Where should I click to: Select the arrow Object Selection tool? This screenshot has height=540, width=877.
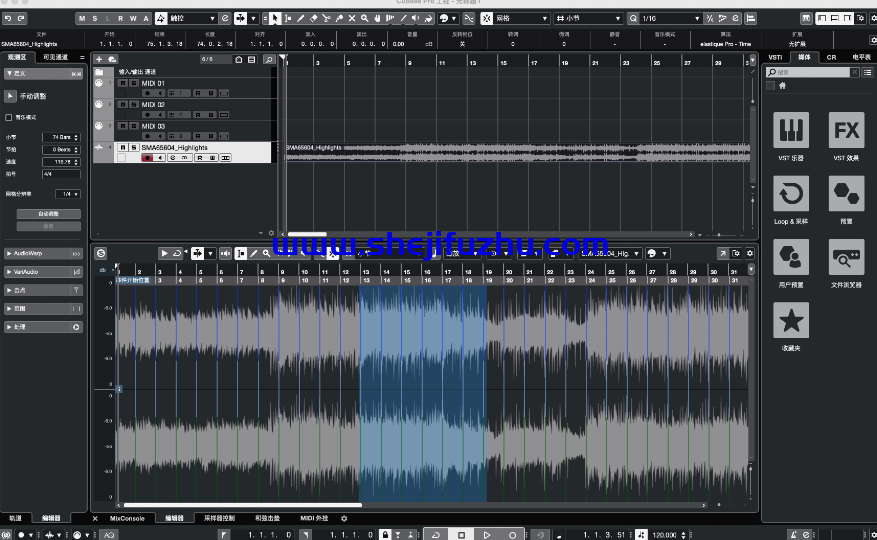(275, 18)
